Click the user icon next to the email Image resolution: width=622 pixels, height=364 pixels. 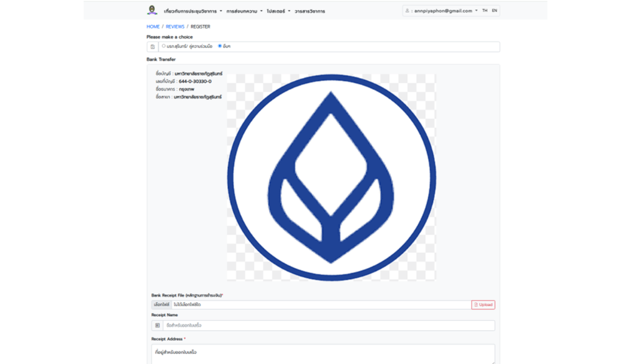pos(407,11)
